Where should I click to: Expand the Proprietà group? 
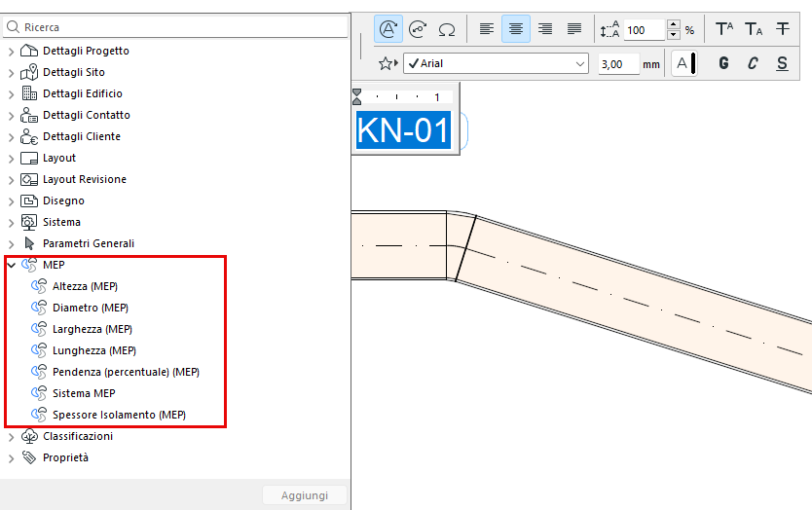tap(12, 458)
